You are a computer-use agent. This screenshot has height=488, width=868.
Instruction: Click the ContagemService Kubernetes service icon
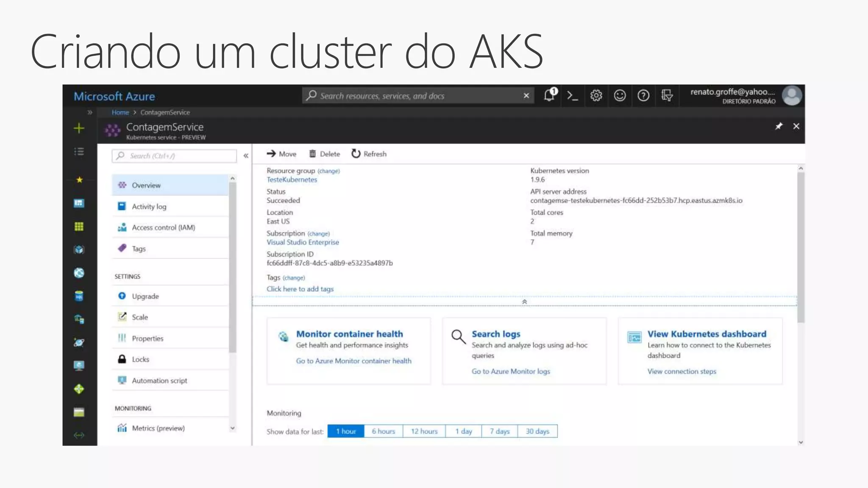(x=113, y=130)
